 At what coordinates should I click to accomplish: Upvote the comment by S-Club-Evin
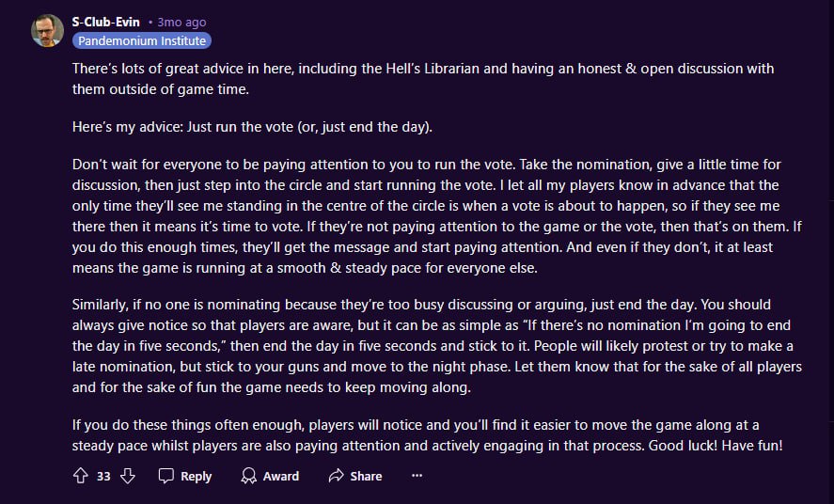[80, 476]
